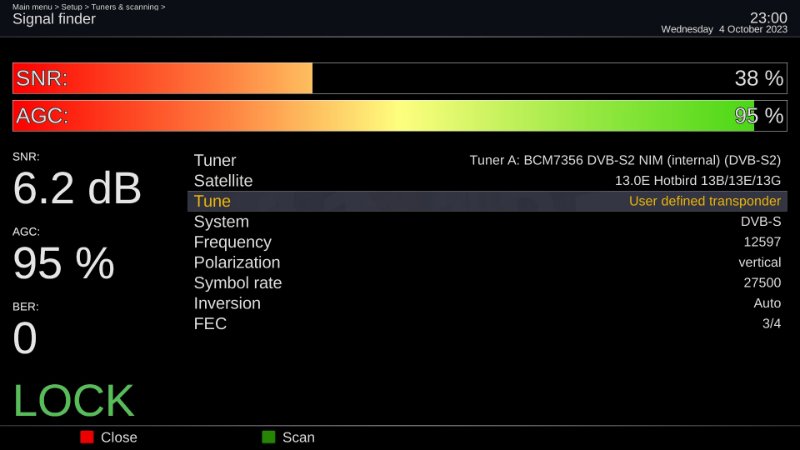Edit the Frequency value 12597

761,242
